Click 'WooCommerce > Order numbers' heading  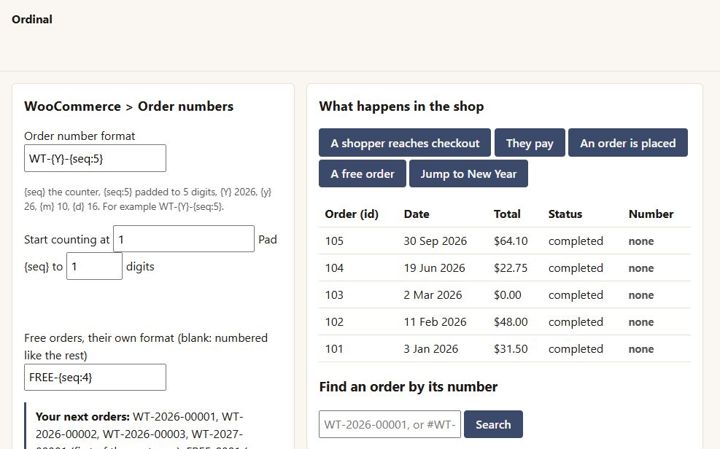coord(129,106)
